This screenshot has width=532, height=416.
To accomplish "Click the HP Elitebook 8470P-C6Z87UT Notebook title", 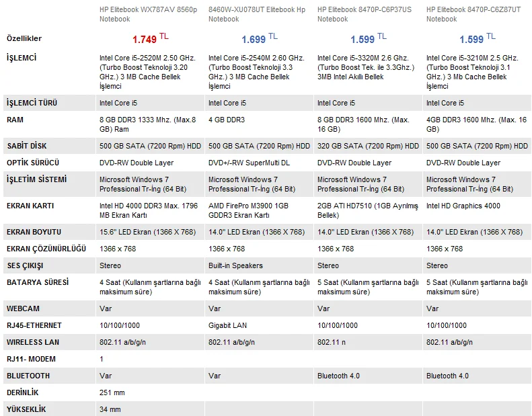I will tap(473, 14).
